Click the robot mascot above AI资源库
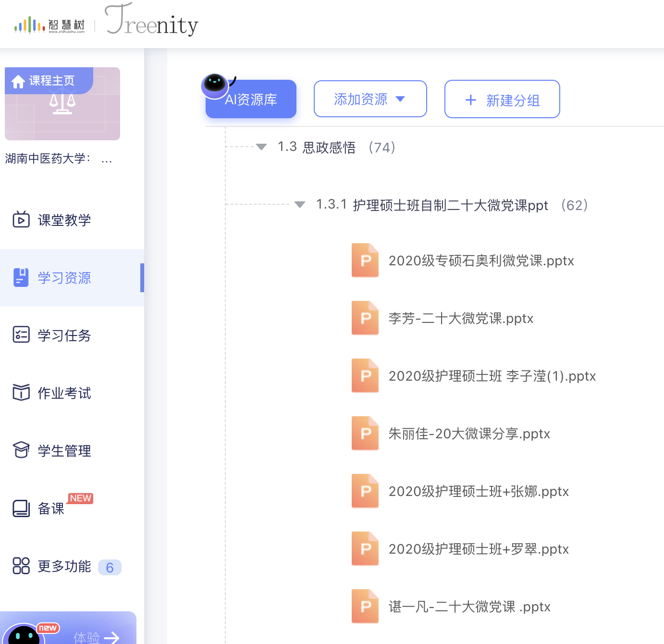The height and width of the screenshot is (644, 664). point(214,84)
